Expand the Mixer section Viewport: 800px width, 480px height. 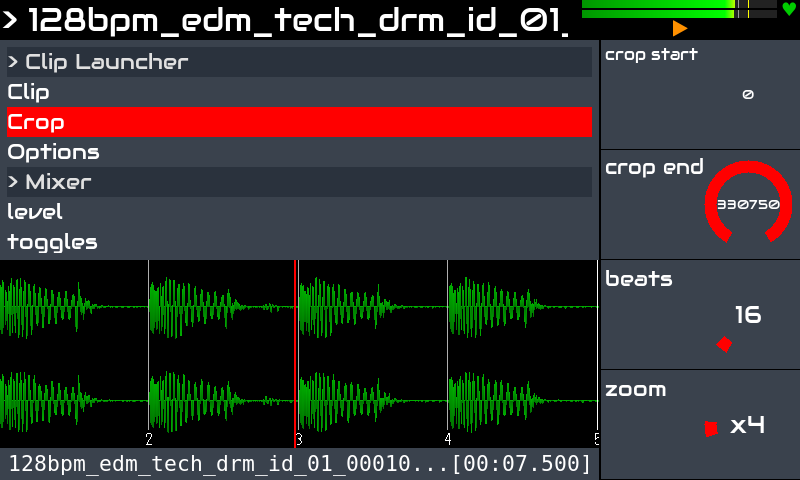(299, 182)
